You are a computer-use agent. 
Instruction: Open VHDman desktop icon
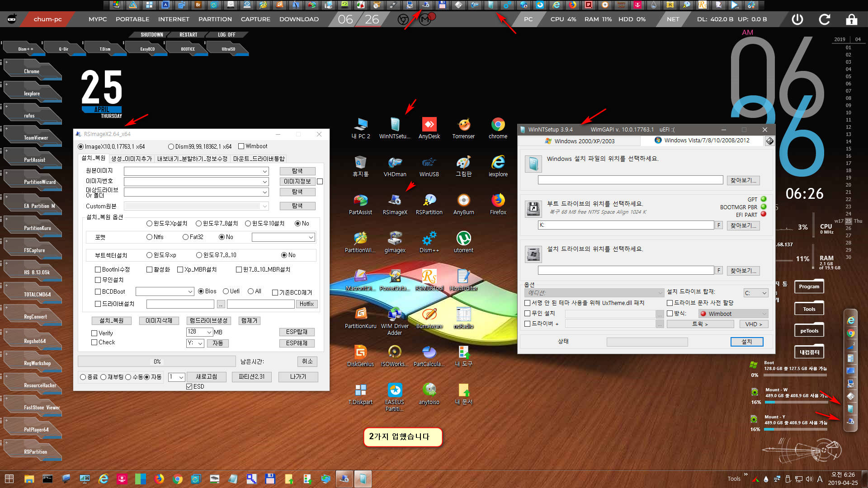395,166
